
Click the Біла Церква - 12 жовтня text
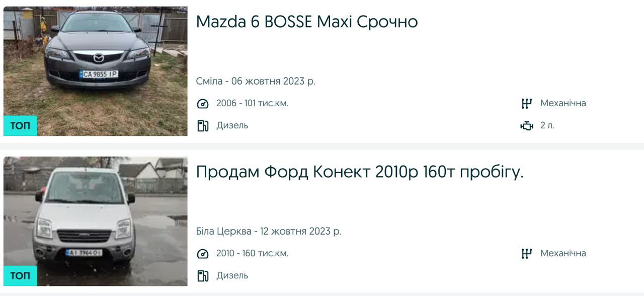pyautogui.click(x=269, y=232)
